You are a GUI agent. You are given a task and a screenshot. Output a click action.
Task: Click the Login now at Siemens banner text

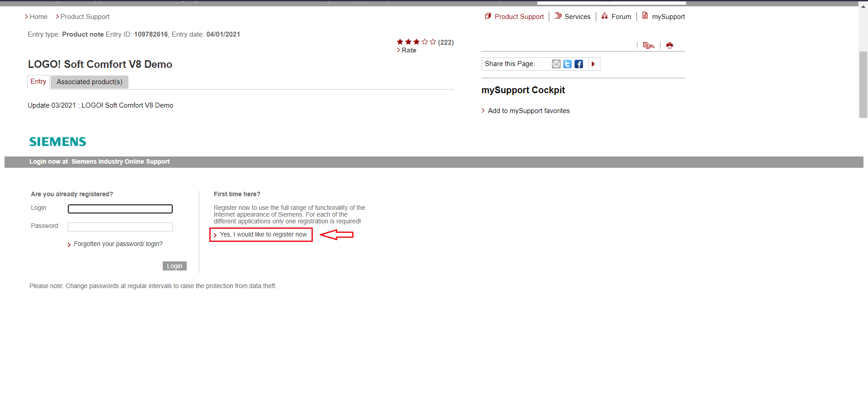[99, 162]
